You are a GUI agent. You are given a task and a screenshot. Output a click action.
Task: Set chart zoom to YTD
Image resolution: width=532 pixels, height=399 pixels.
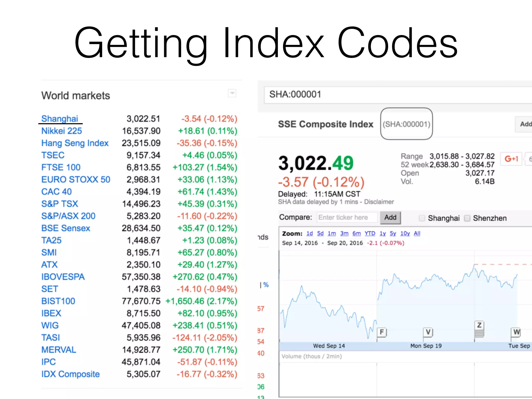coord(370,234)
